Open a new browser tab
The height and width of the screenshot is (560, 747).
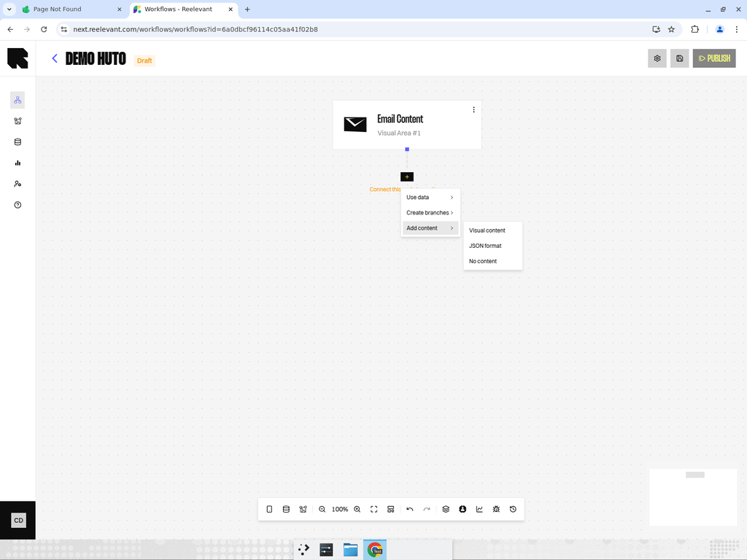click(247, 9)
